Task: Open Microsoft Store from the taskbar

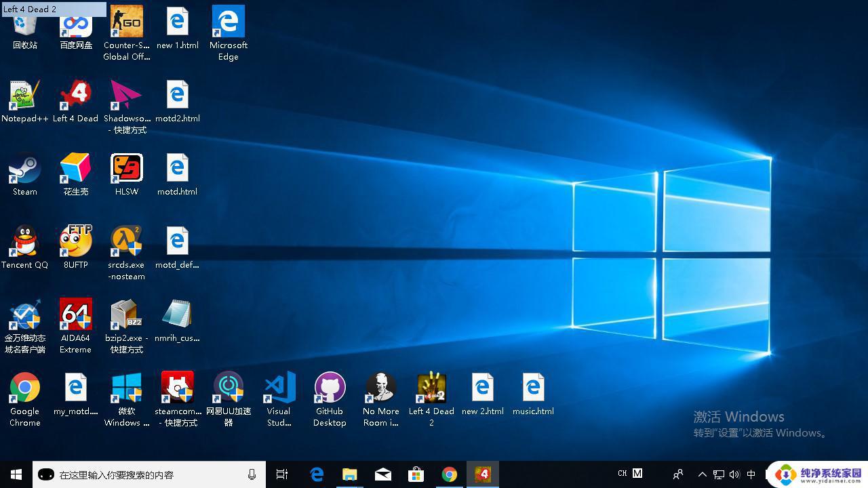Action: tap(416, 474)
